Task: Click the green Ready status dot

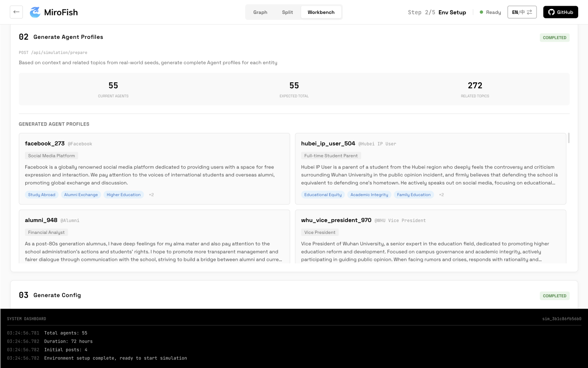Action: pyautogui.click(x=481, y=12)
